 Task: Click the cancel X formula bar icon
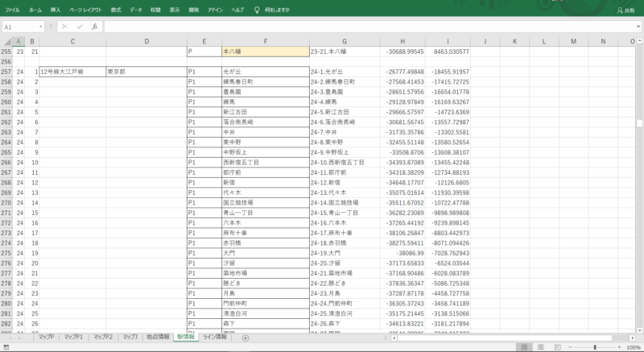[64, 27]
